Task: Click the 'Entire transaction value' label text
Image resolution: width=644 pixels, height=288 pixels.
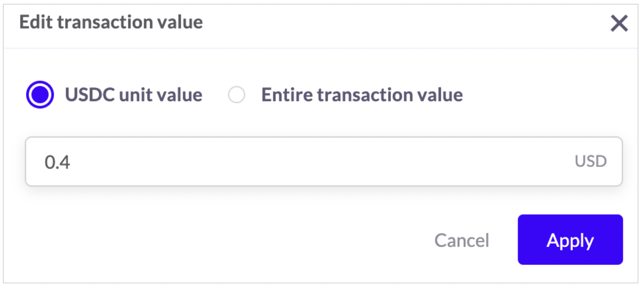Action: 362,95
